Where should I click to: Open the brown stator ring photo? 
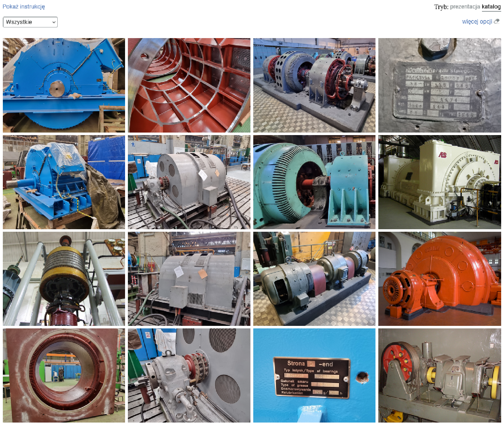click(64, 375)
